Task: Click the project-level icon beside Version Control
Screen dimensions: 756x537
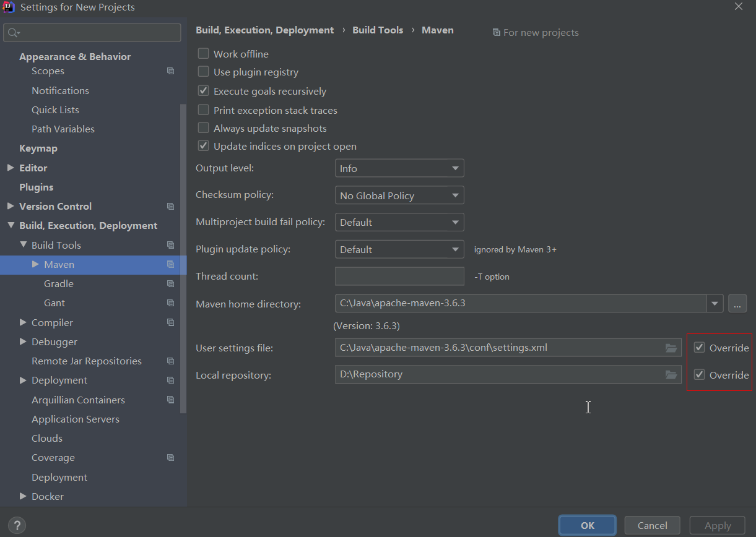Action: [x=170, y=206]
